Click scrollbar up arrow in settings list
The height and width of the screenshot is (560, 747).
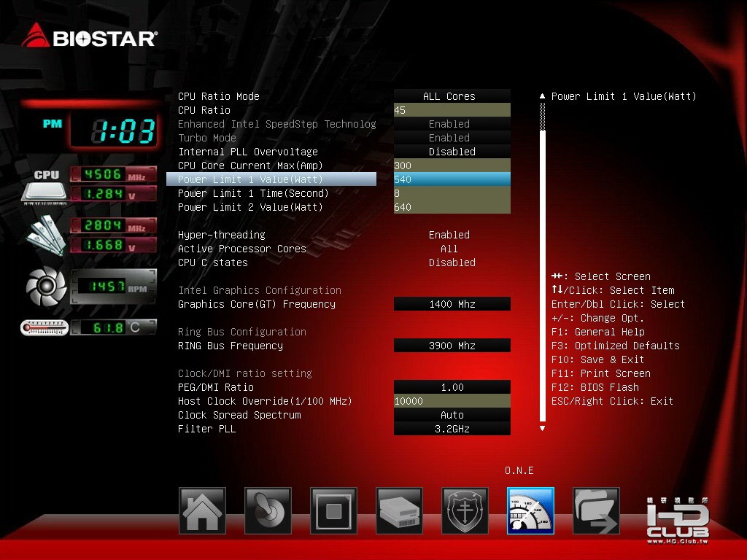[x=542, y=96]
